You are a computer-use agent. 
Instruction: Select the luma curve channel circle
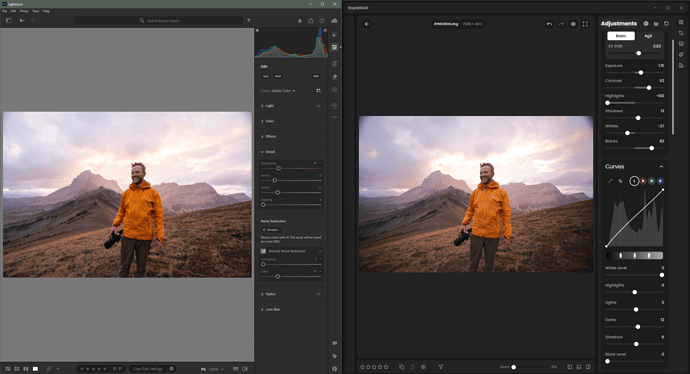634,181
